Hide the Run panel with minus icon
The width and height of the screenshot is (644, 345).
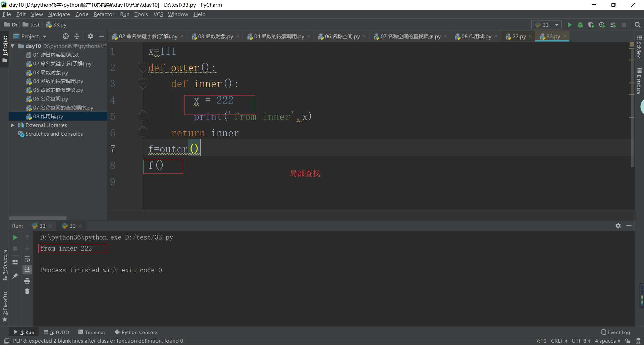coord(629,226)
